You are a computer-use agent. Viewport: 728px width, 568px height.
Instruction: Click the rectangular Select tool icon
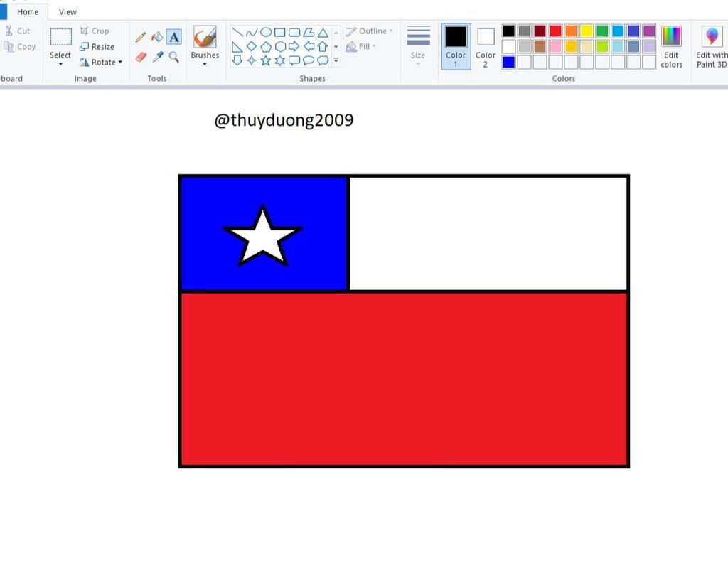61,37
